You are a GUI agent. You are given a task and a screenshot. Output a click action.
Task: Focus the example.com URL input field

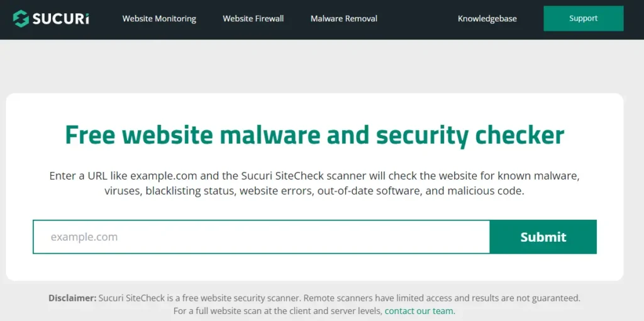pos(261,237)
